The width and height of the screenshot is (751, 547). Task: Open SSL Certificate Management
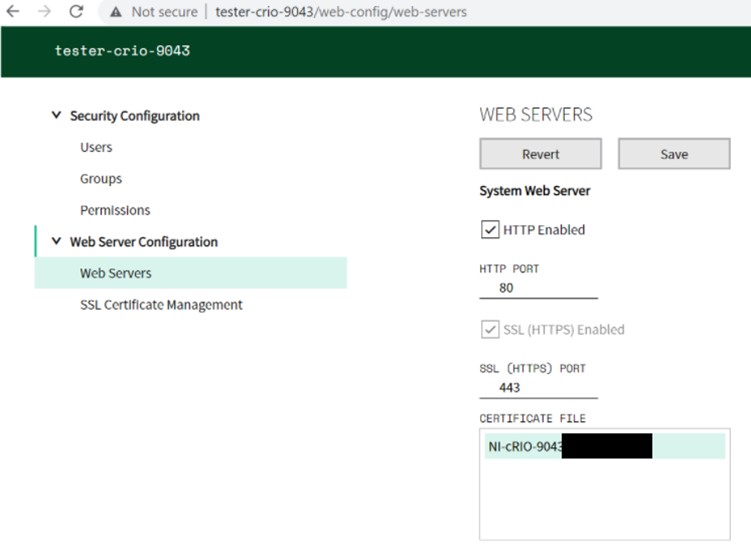[x=161, y=305]
